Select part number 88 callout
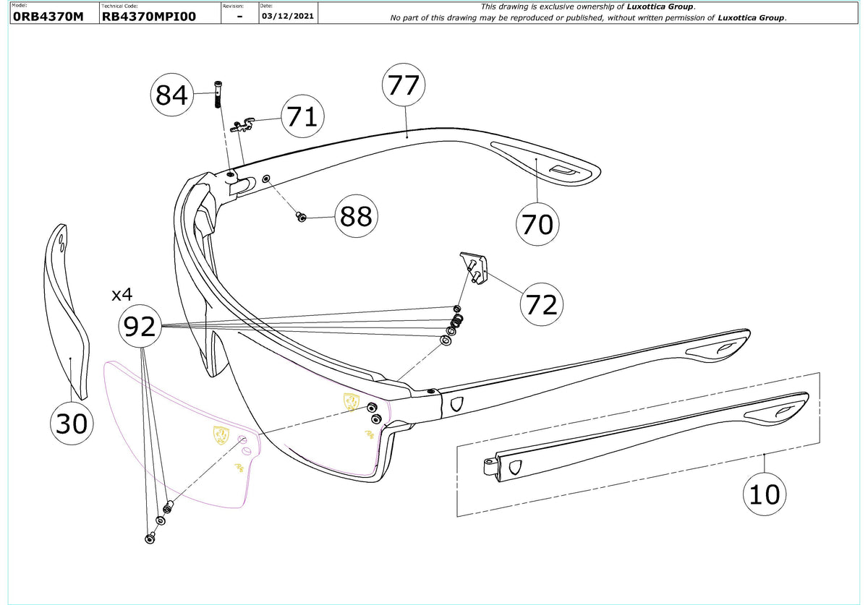Screen dimensions: 868x605 point(355,216)
